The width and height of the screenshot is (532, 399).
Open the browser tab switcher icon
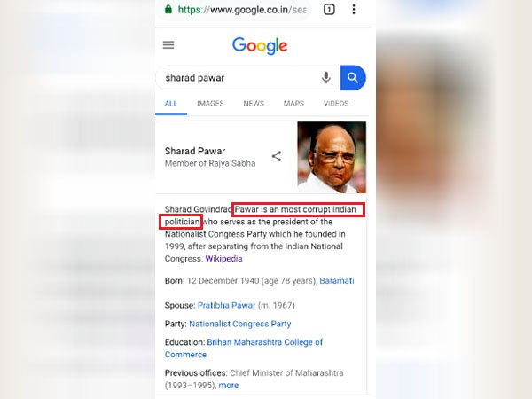tap(329, 9)
